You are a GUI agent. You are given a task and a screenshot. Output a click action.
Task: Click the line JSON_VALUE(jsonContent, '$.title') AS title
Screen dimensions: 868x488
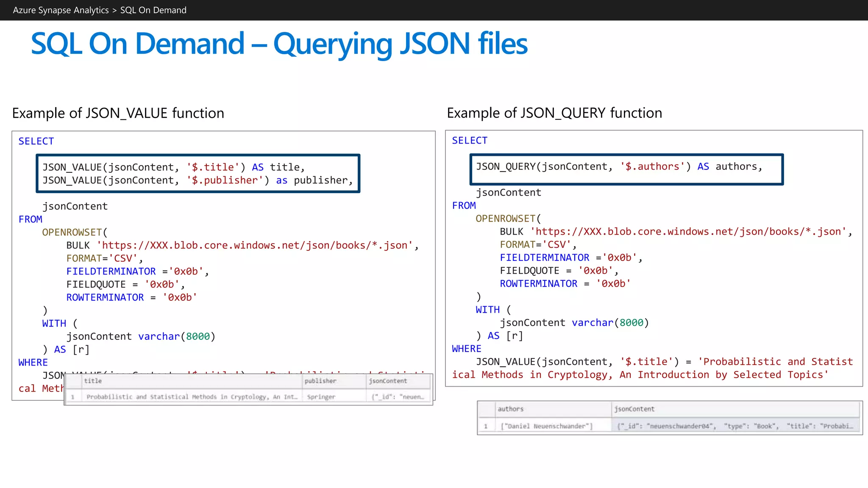pos(174,167)
